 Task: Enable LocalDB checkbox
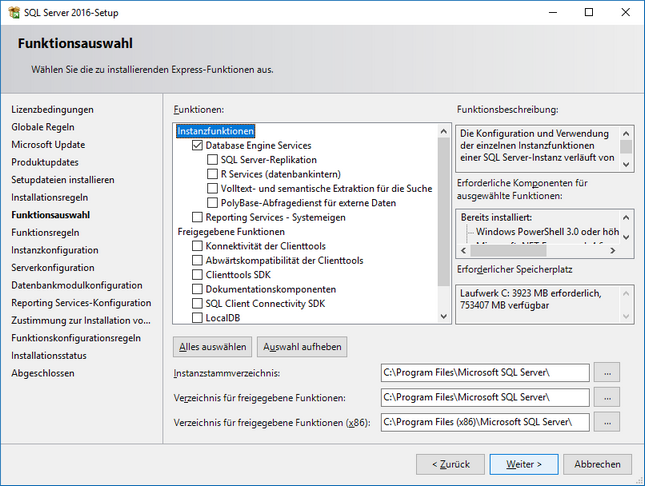pos(197,318)
